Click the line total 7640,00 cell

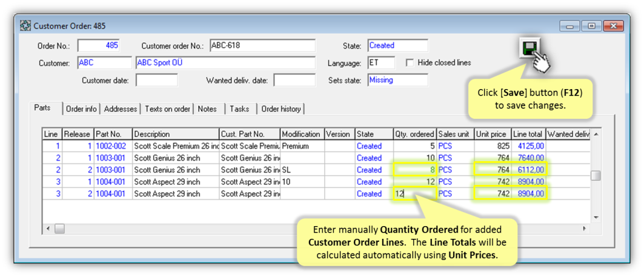tap(529, 158)
